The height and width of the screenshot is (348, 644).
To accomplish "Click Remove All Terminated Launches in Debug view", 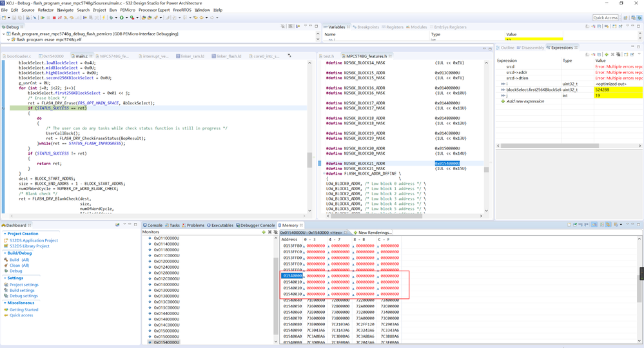I will point(283,26).
